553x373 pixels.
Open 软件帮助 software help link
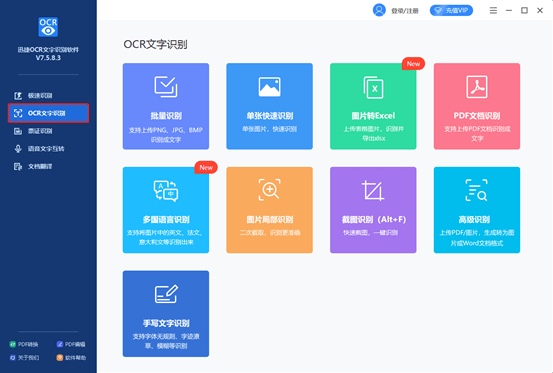click(71, 357)
